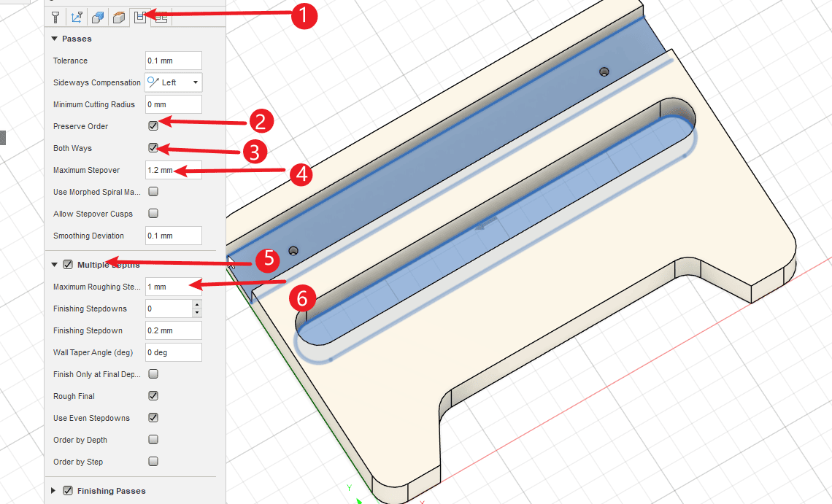The width and height of the screenshot is (832, 504).
Task: Expand the Finishing Passes section
Action: [x=53, y=491]
